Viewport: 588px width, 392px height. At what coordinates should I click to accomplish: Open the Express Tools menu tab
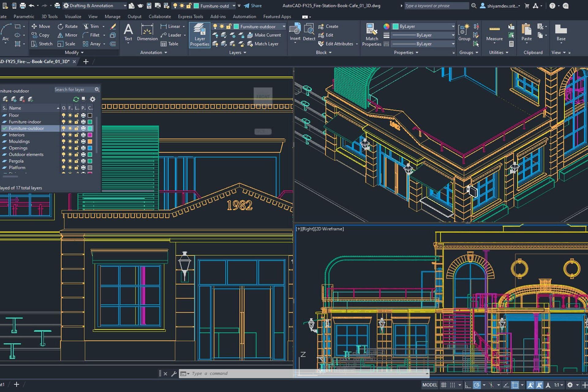(190, 17)
